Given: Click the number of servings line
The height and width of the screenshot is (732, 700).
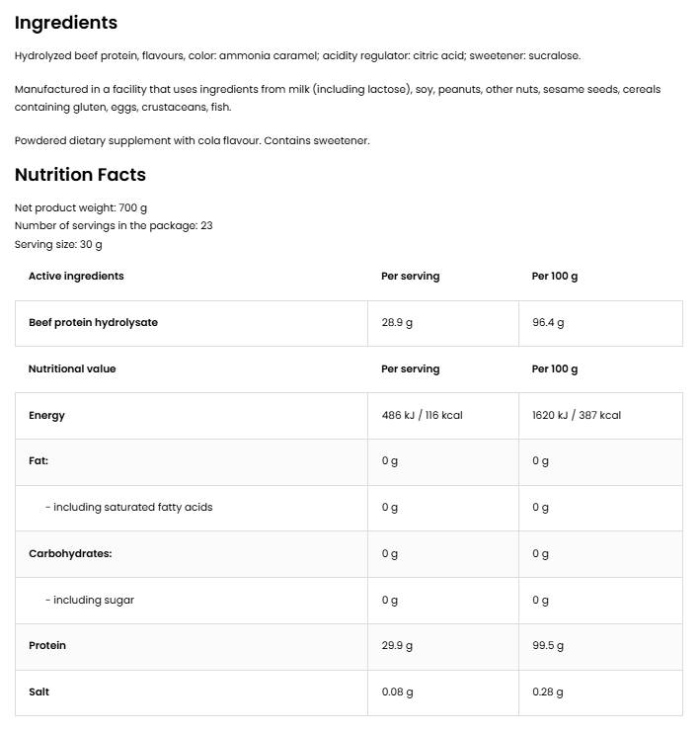Looking at the screenshot, I should [114, 225].
